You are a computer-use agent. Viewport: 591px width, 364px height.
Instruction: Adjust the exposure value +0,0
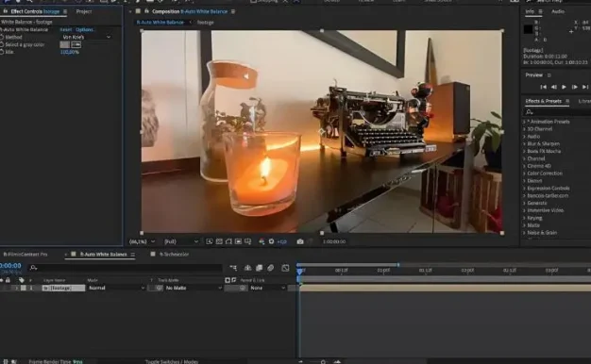click(x=282, y=241)
